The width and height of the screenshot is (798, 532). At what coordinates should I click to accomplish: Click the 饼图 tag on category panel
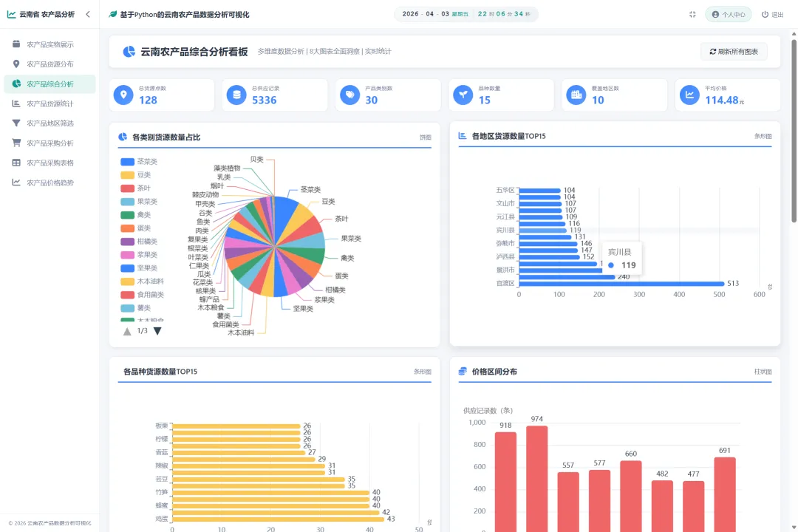(x=425, y=137)
